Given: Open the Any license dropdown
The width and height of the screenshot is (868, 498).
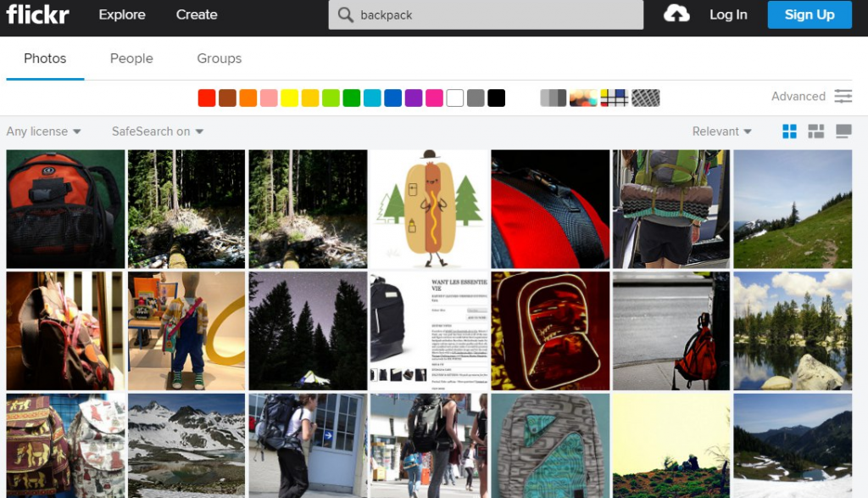Looking at the screenshot, I should coord(43,131).
